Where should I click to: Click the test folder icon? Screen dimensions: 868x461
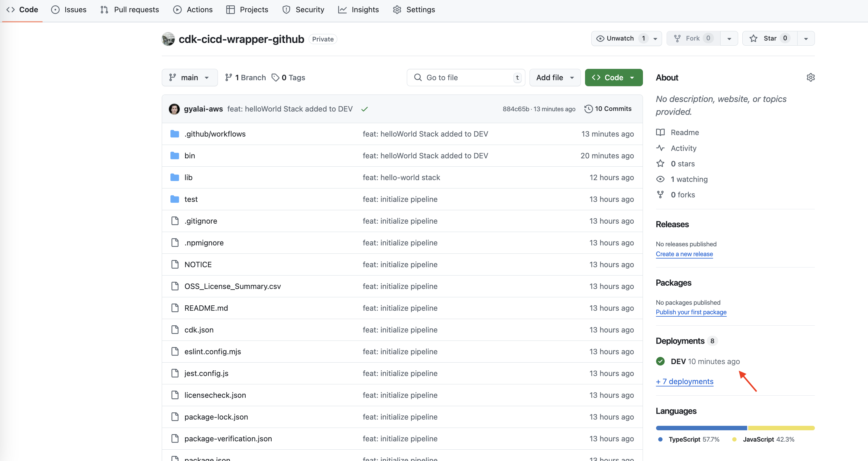(175, 199)
